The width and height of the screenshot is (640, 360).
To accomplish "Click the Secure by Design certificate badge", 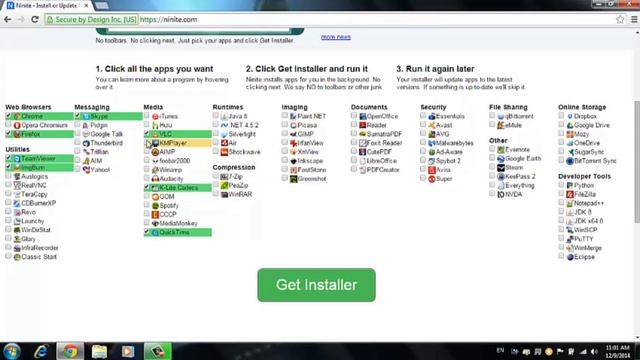I will (x=91, y=19).
